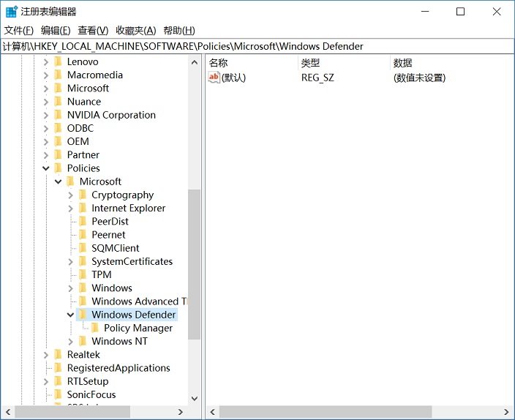Click the SQMClient folder icon
Screen dimensions: 515x420
(83, 248)
